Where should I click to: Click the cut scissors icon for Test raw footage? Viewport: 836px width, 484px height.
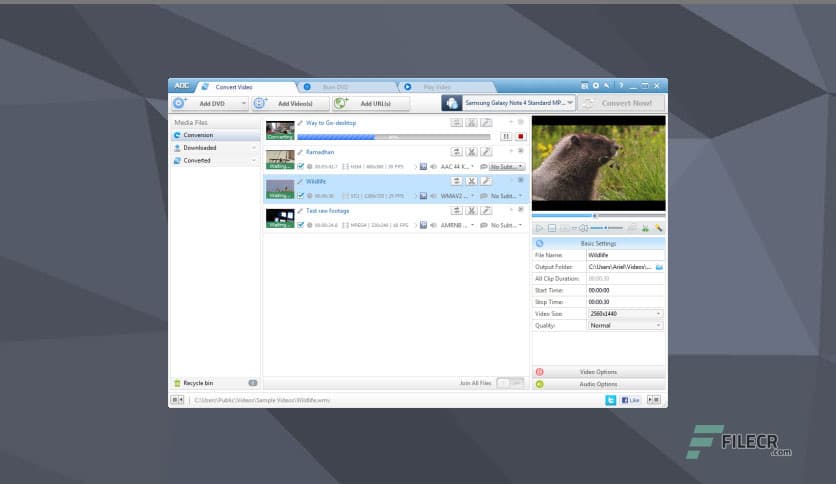coord(471,211)
